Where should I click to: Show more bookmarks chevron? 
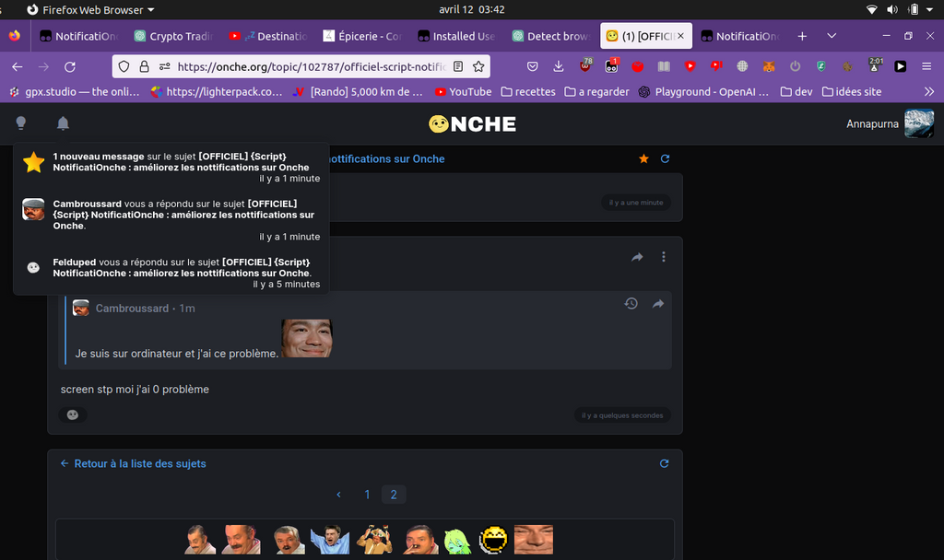click(929, 91)
